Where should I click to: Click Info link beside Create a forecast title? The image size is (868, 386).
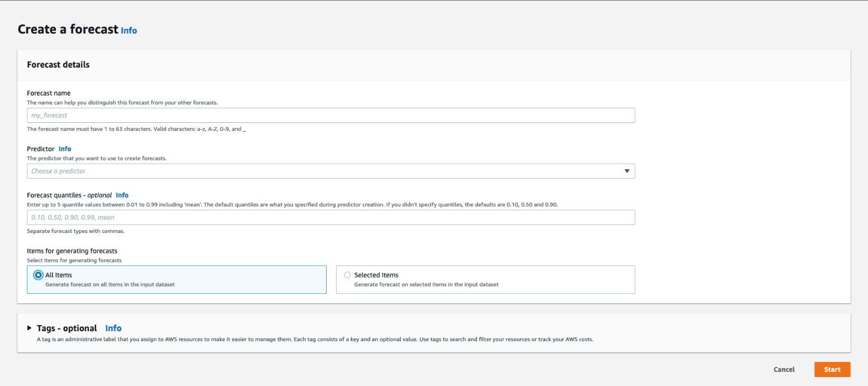pos(129,31)
